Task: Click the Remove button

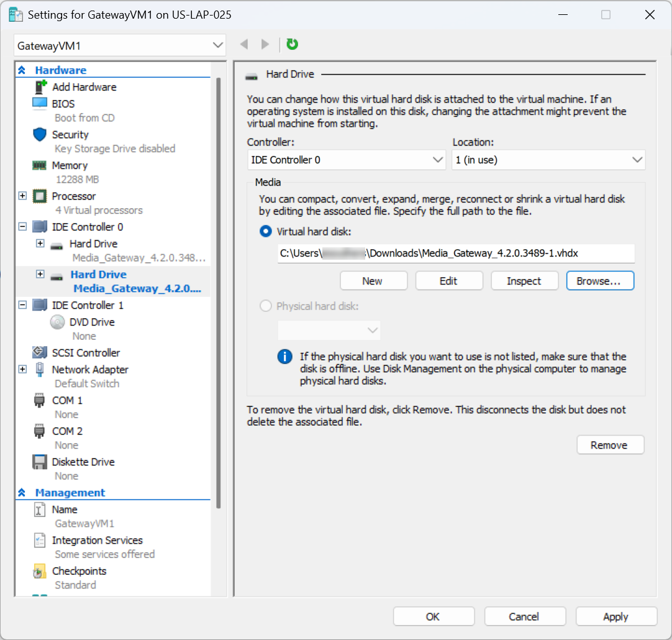Action: point(610,445)
